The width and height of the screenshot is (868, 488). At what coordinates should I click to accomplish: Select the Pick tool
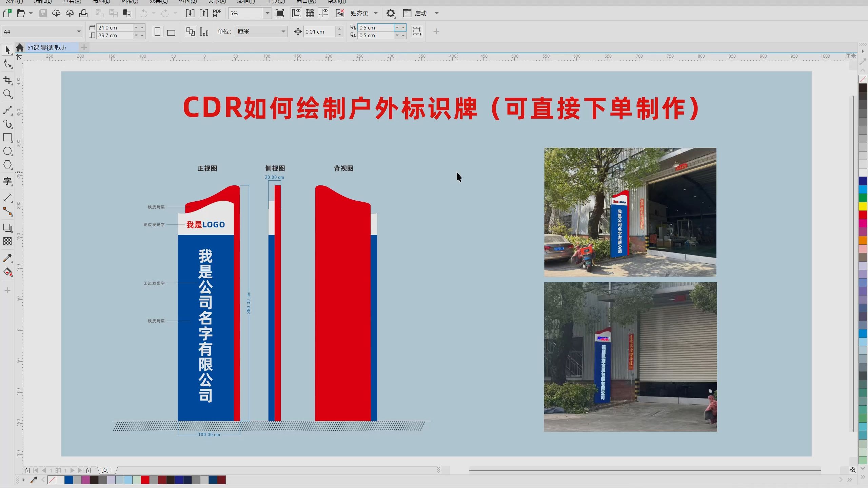(x=7, y=50)
